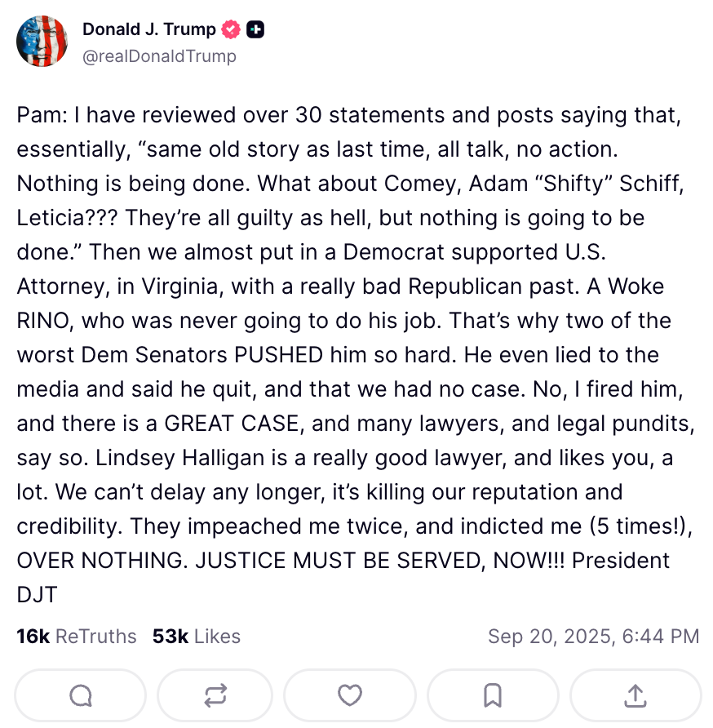This screenshot has width=713, height=728.
Task: Click the black plus badge beside the name
Action: pyautogui.click(x=255, y=30)
